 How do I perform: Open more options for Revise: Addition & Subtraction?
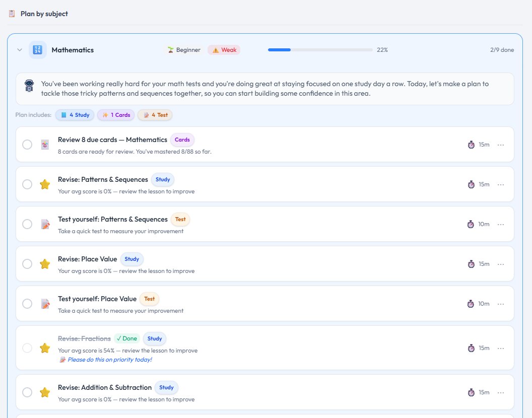(x=501, y=392)
